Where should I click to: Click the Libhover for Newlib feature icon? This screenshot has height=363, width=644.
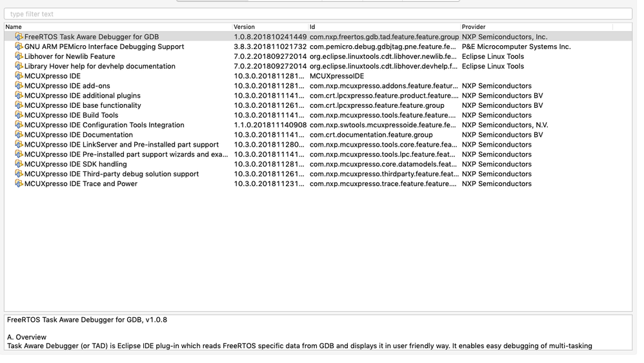click(x=19, y=56)
